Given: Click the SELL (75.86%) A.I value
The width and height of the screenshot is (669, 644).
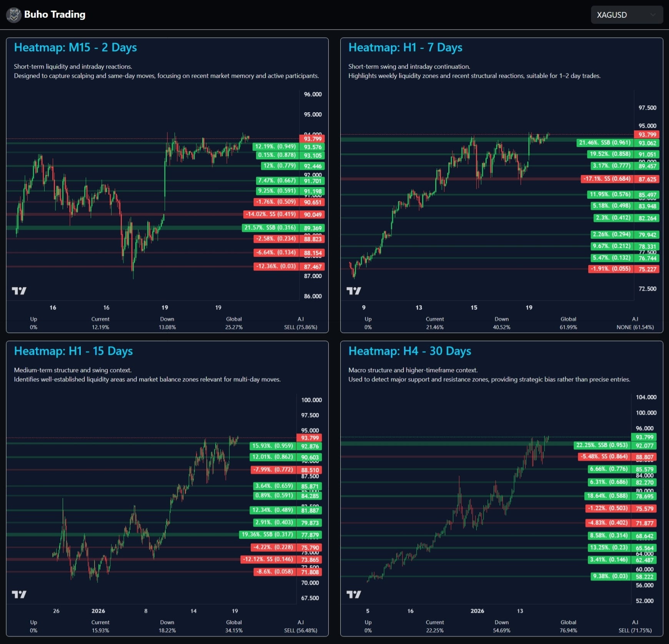Looking at the screenshot, I should pyautogui.click(x=300, y=327).
